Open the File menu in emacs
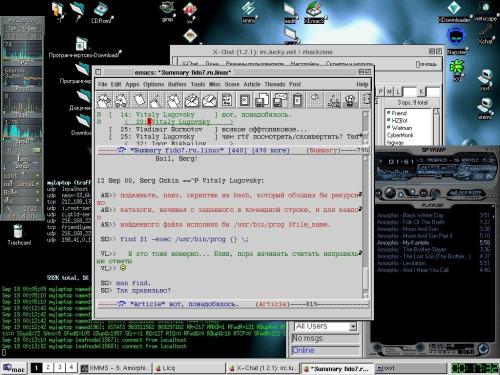This screenshot has width=500, height=375. tap(102, 84)
